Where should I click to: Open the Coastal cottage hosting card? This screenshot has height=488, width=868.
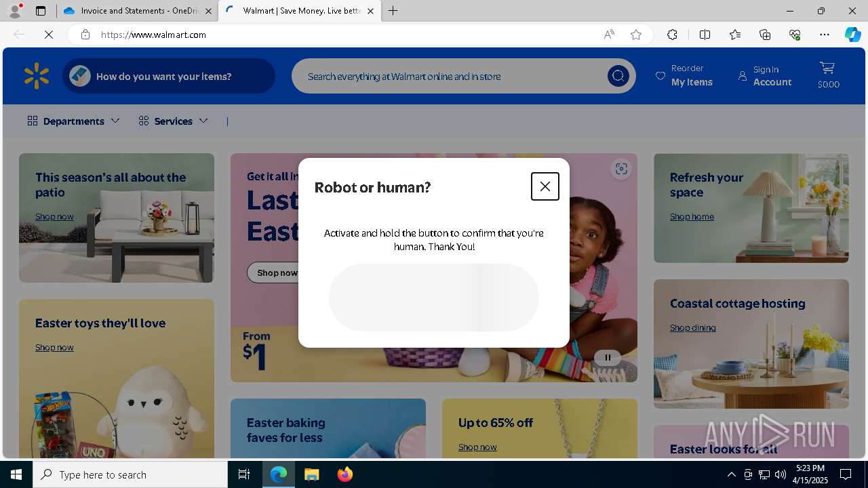[x=751, y=344]
